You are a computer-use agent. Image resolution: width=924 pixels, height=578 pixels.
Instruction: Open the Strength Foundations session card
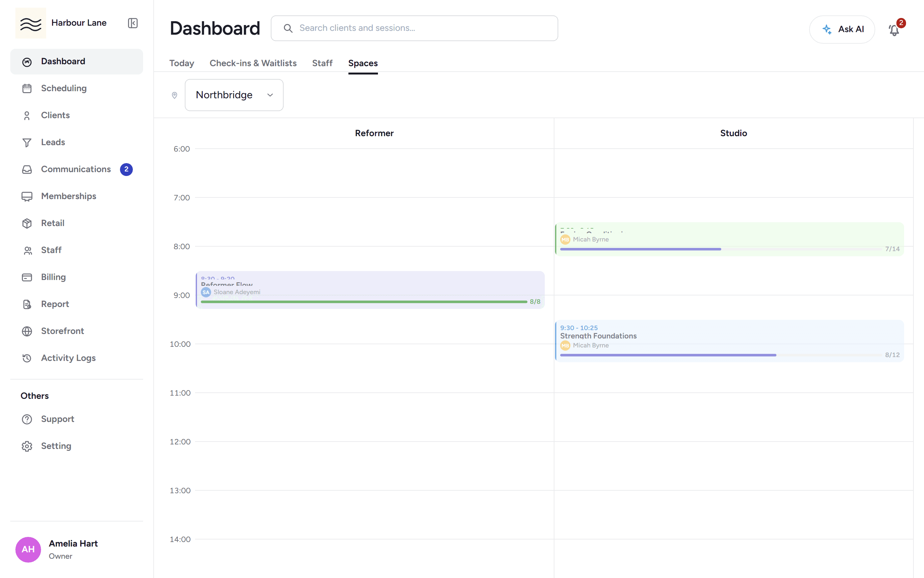pos(729,341)
